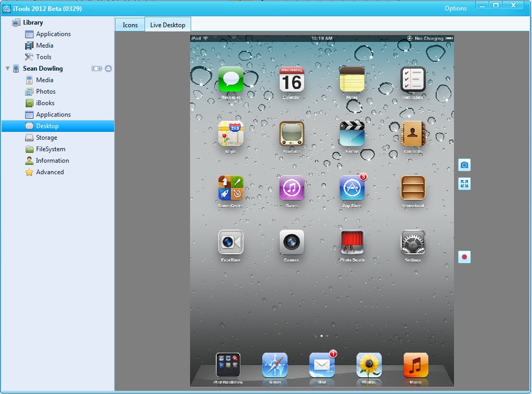Select the Desktop sidebar item
The width and height of the screenshot is (532, 394).
tap(58, 126)
